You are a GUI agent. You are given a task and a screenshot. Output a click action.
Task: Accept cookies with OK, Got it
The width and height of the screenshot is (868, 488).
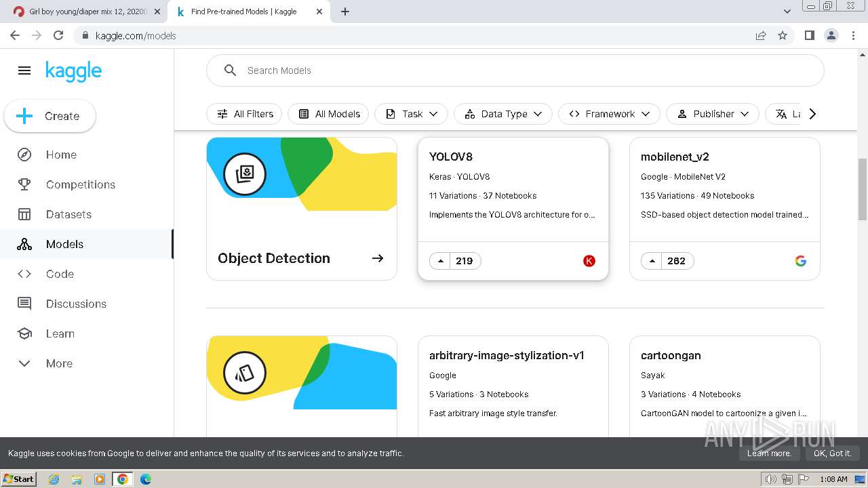tap(832, 453)
